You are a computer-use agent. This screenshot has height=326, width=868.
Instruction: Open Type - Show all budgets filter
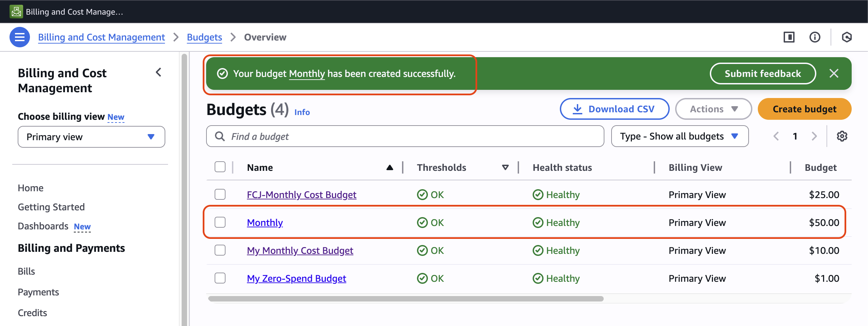coord(680,136)
